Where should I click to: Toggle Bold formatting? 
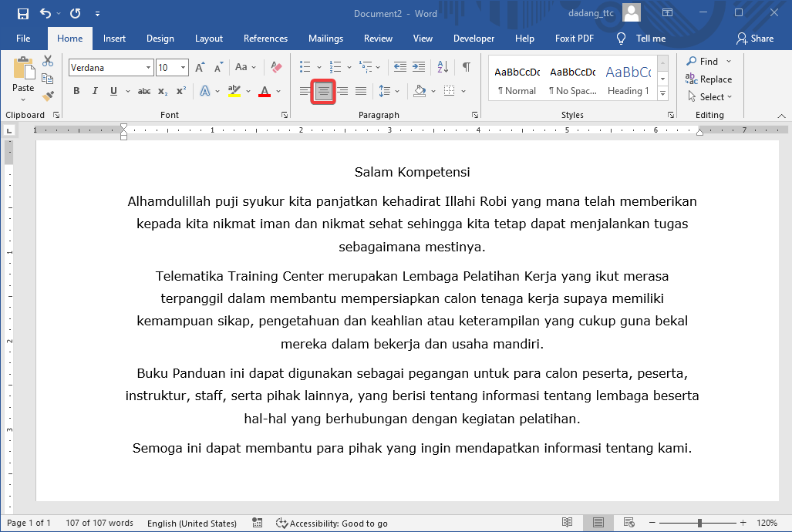[76, 91]
